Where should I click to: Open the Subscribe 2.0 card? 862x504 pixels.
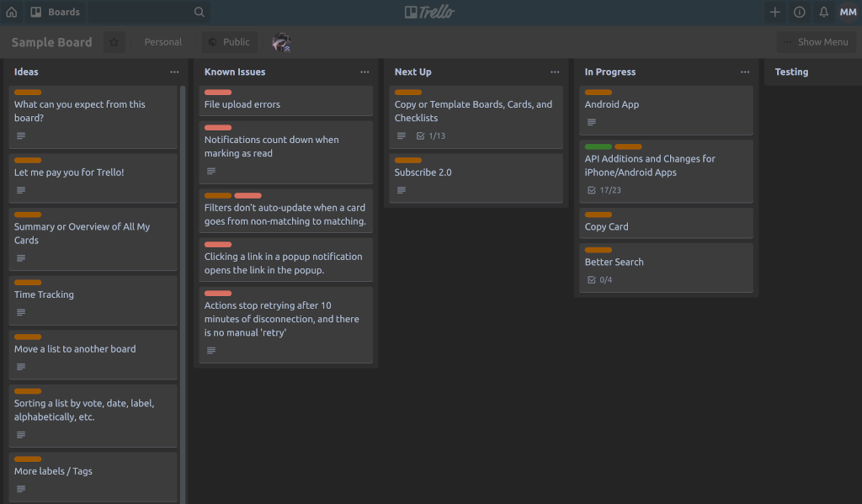476,178
